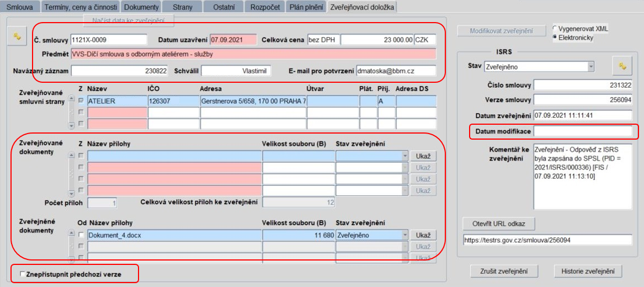Select the Vygenerovat XML radio option
This screenshot has height=287, width=644.
555,28
